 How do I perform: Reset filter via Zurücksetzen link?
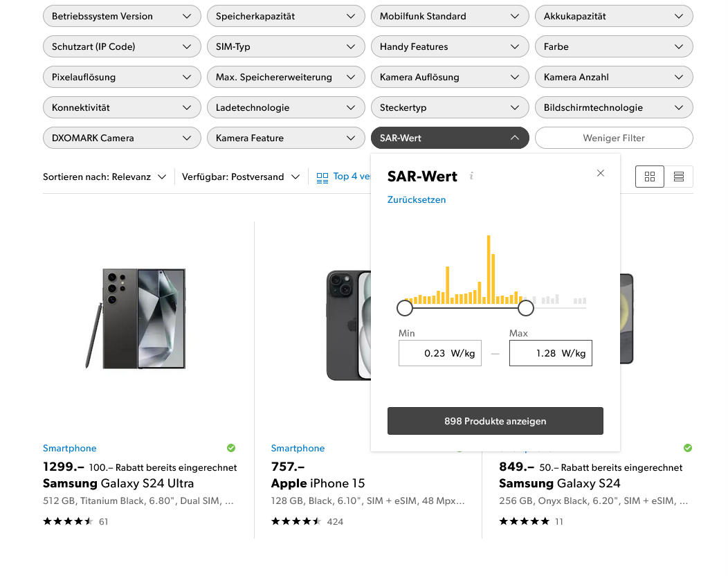point(417,200)
